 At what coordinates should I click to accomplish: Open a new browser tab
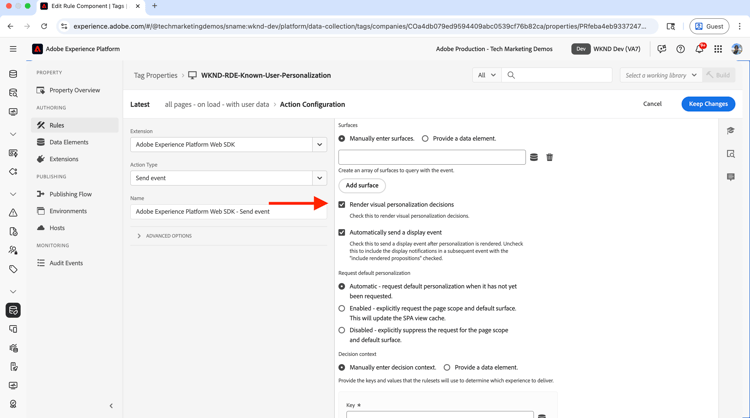point(154,6)
